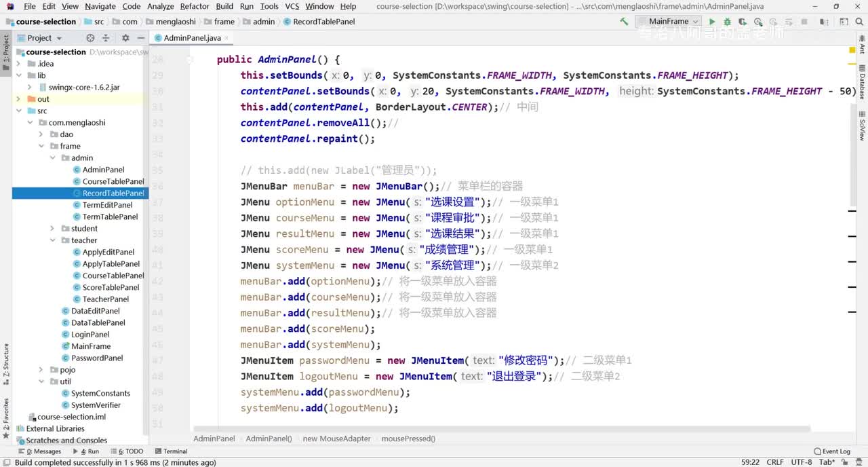Run MainFrame with the green play icon

click(712, 22)
